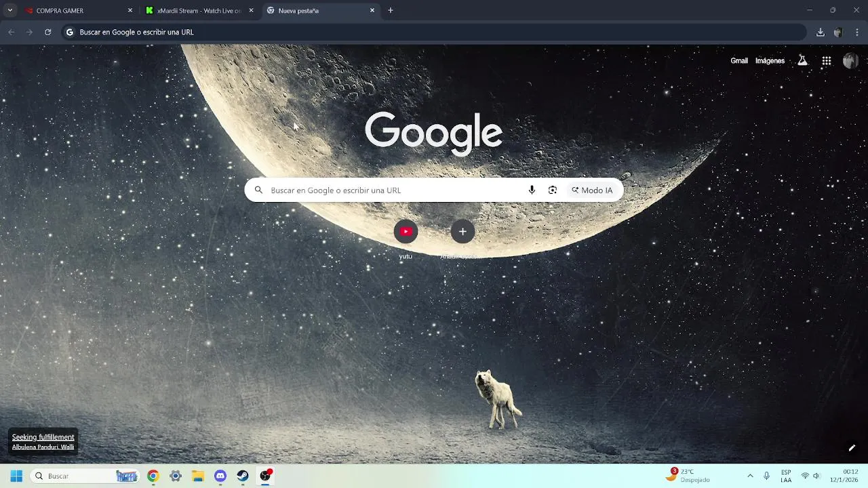Activate the Modo IA button
Viewport: 868px width, 488px height.
click(592, 190)
